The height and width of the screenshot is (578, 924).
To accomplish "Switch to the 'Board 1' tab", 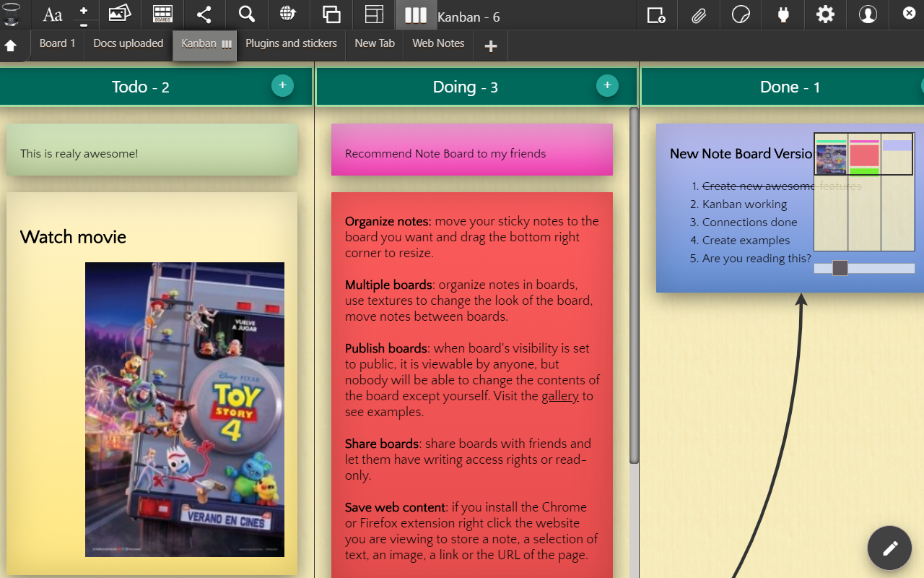I will 57,43.
